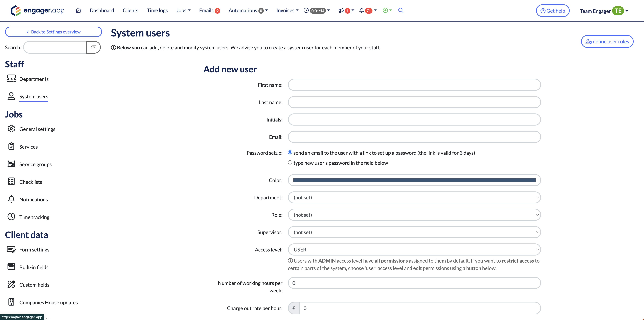Open the Access level dropdown
644x320 pixels.
point(414,250)
